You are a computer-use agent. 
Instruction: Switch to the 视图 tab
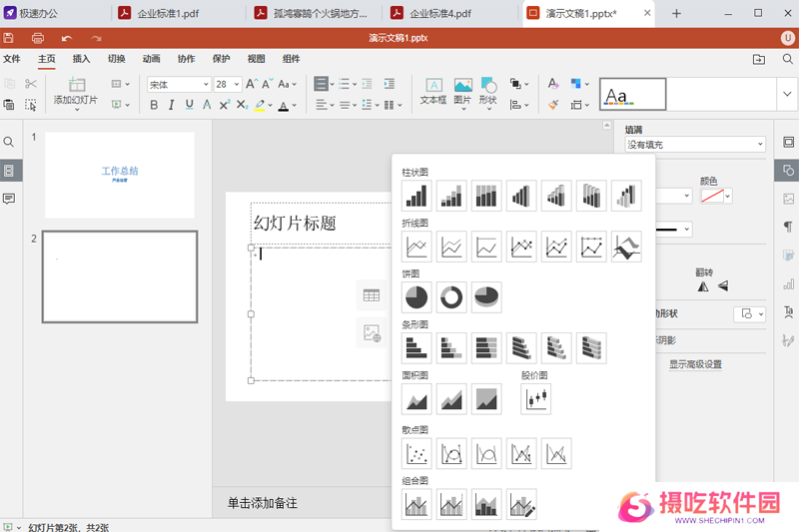pyautogui.click(x=256, y=59)
